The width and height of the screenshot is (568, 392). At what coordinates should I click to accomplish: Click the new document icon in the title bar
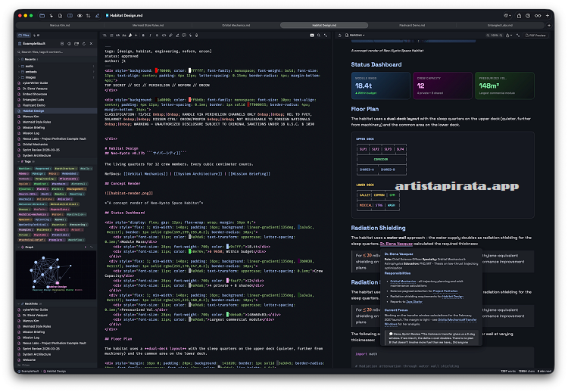pos(60,16)
